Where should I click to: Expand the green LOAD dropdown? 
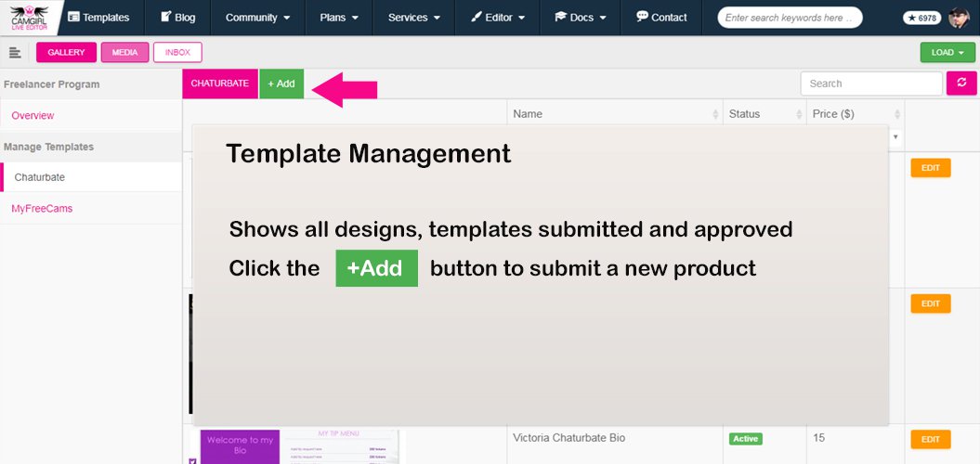[x=947, y=53]
